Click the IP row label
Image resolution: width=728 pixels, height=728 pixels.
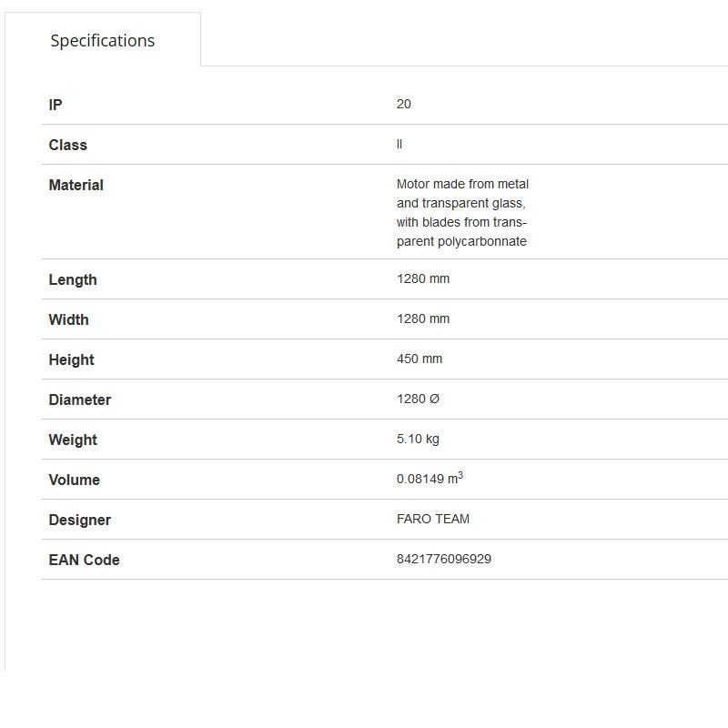[x=56, y=105]
